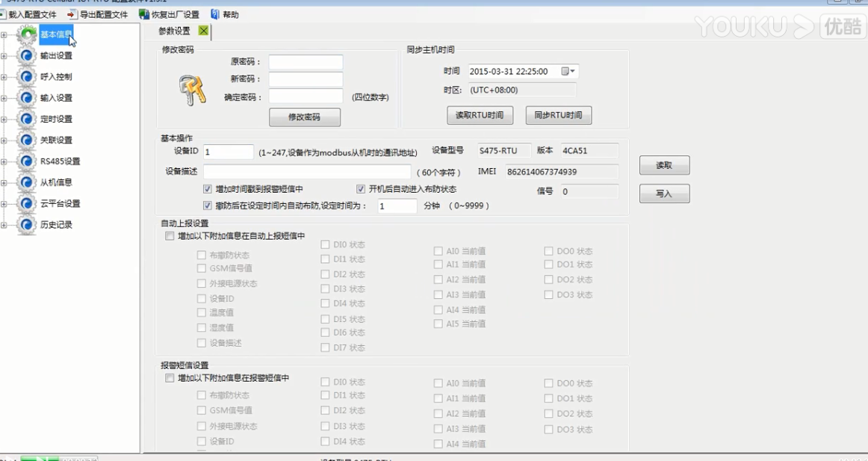Enable 增加以下附加信息在自动上报短信中 checkbox
Screen dimensions: 868x461
pyautogui.click(x=170, y=236)
